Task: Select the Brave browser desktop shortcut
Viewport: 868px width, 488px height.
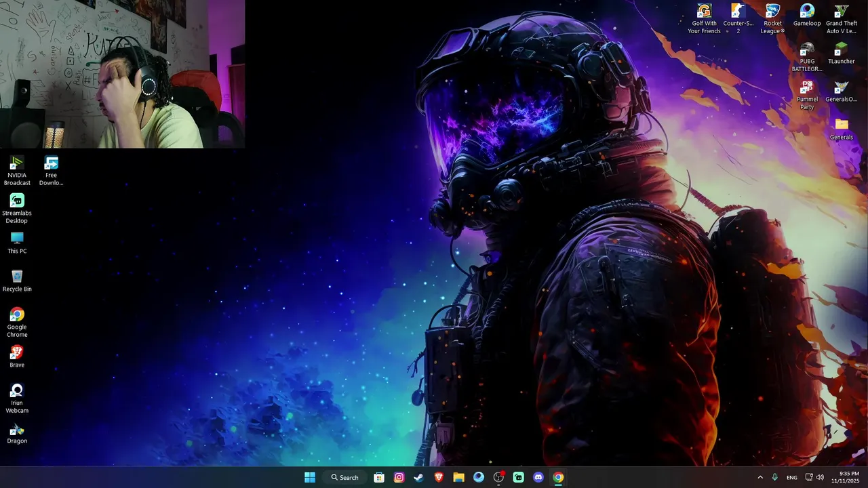Action: point(17,357)
